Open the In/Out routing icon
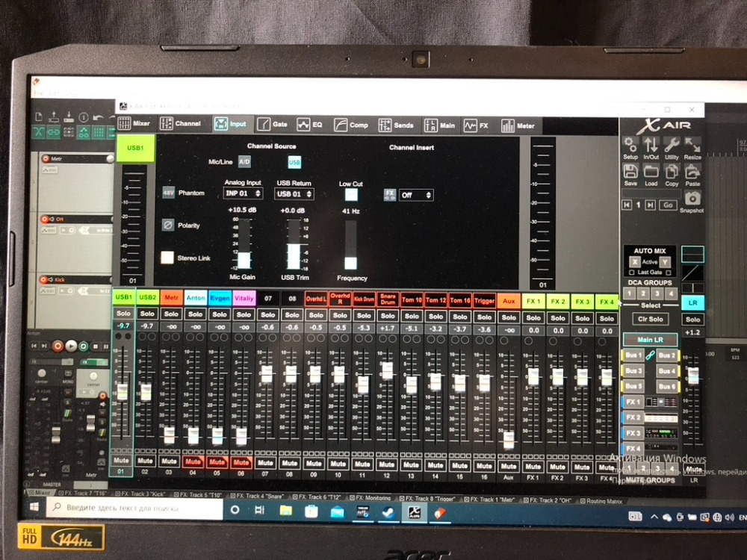Screen dimensions: 747x560 pos(651,144)
